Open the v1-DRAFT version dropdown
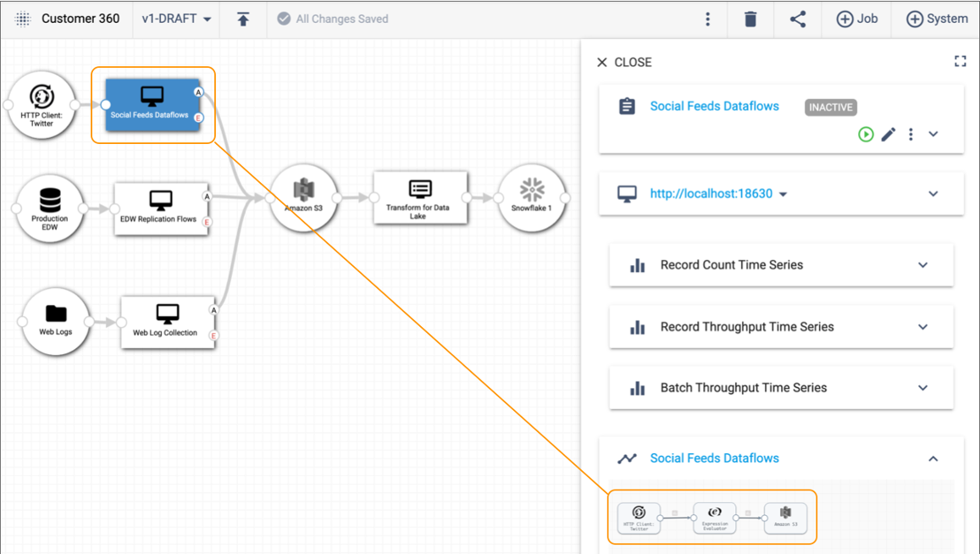This screenshot has height=554, width=980. coord(176,19)
